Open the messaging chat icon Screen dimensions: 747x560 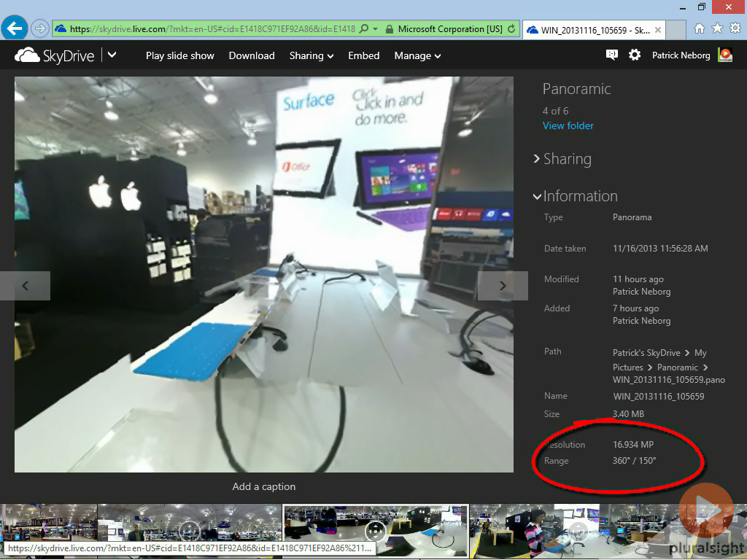pyautogui.click(x=612, y=55)
